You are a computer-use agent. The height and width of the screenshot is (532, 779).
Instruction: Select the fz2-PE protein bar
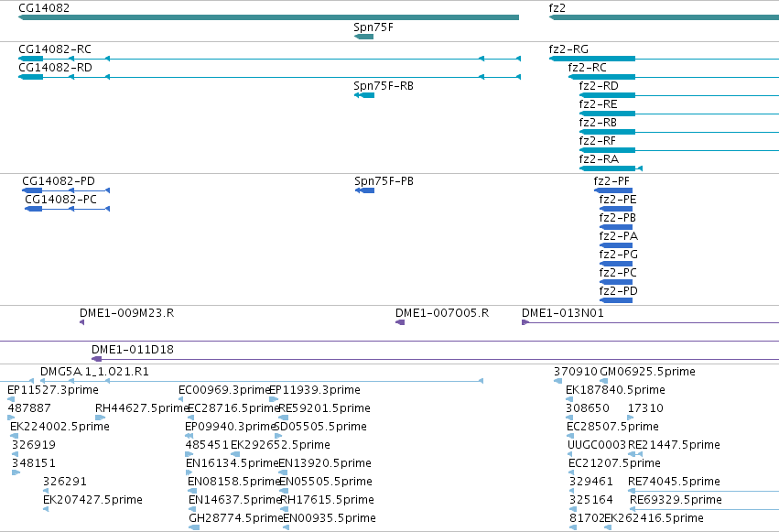tap(616, 209)
